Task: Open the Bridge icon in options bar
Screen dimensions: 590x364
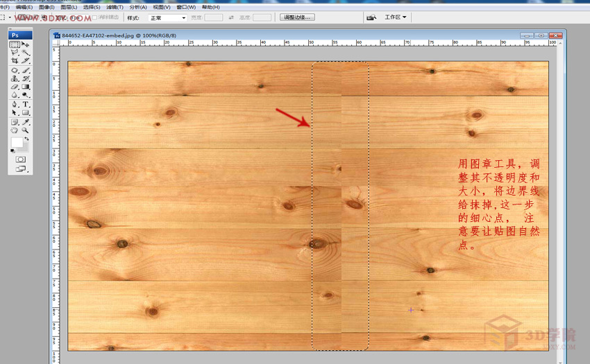Action: [x=371, y=17]
